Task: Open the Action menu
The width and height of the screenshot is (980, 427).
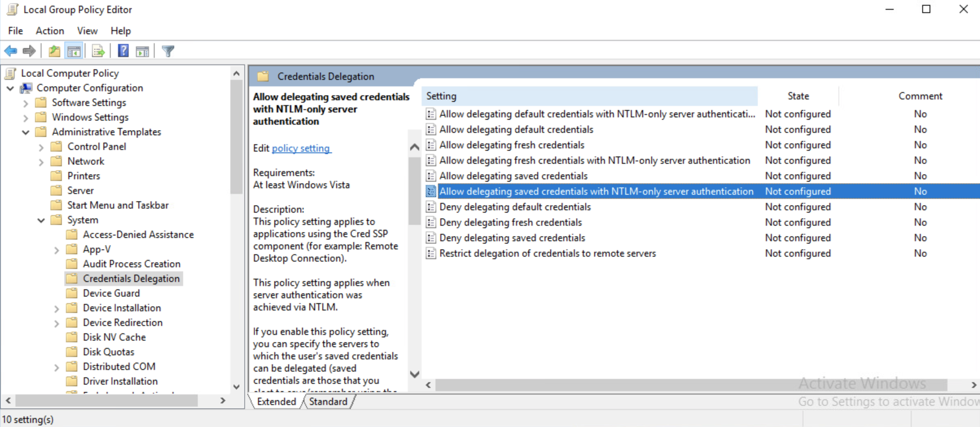Action: pyautogui.click(x=50, y=31)
